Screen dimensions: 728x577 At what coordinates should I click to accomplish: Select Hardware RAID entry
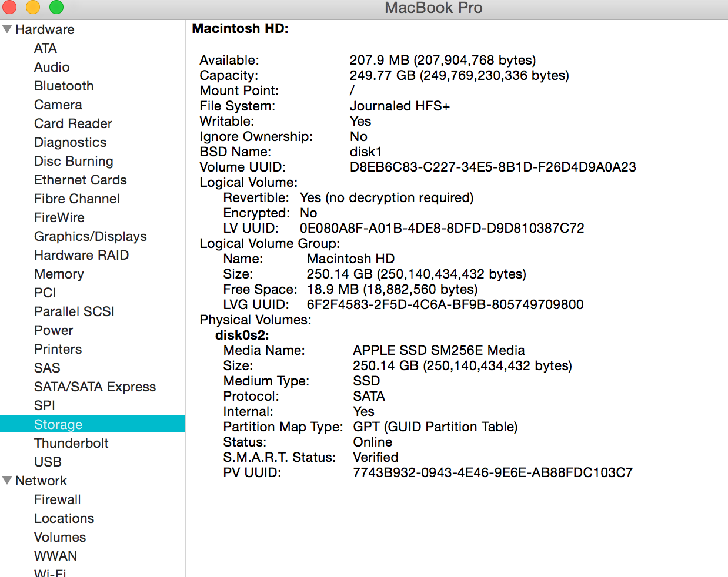tap(81, 255)
